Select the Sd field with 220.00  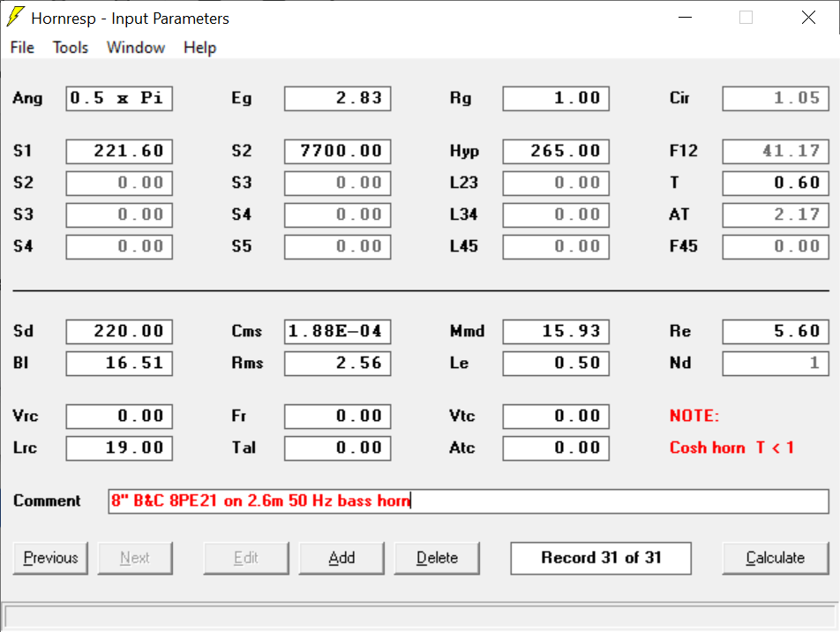[119, 331]
